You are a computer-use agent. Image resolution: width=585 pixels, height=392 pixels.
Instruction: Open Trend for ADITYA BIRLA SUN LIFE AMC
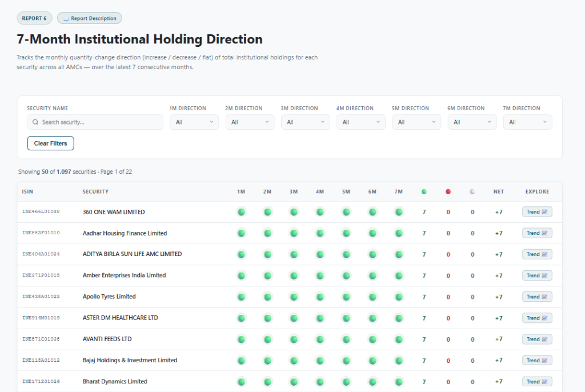(x=537, y=254)
